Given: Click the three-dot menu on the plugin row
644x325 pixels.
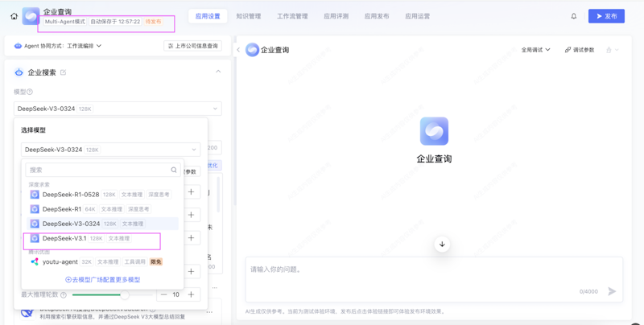Looking at the screenshot, I should [x=210, y=312].
